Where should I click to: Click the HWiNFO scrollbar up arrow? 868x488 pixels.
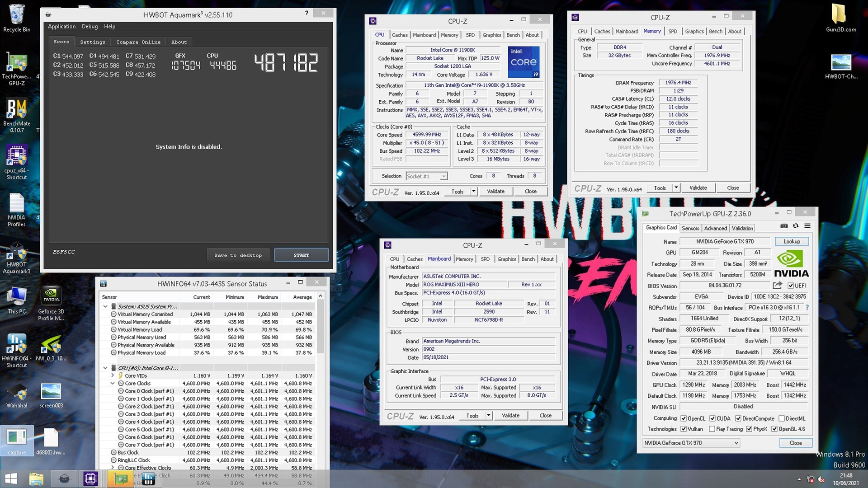(321, 296)
